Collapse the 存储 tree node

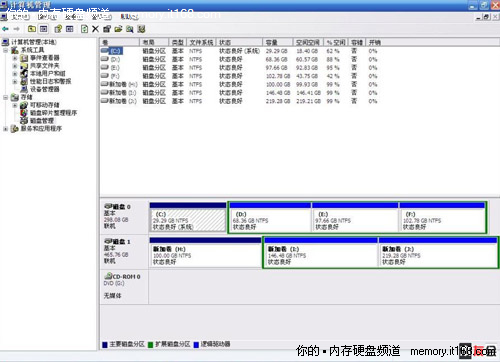point(5,97)
